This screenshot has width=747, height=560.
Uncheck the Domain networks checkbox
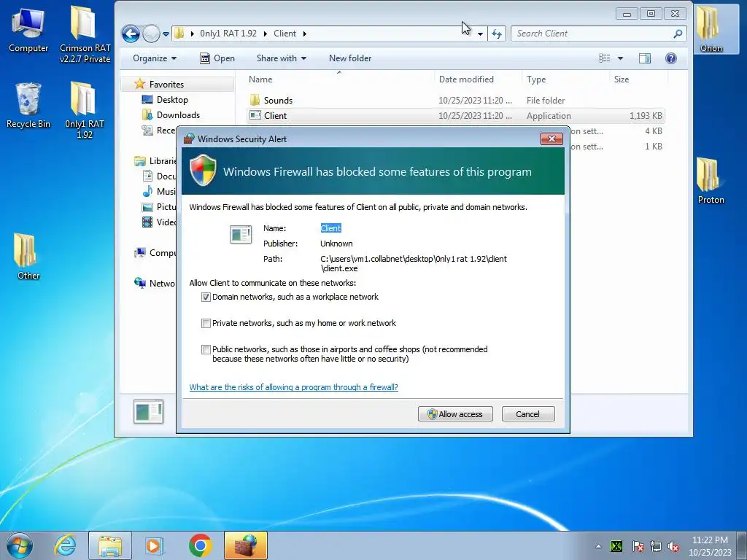[206, 297]
